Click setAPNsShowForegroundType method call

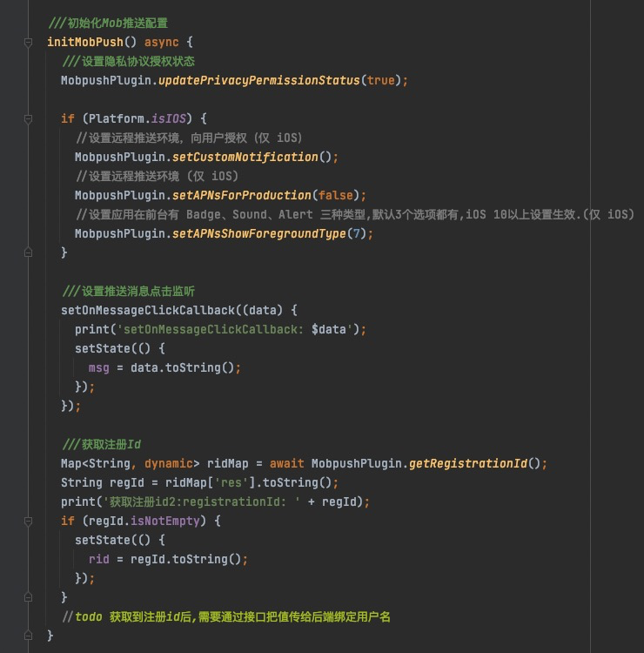(x=259, y=233)
